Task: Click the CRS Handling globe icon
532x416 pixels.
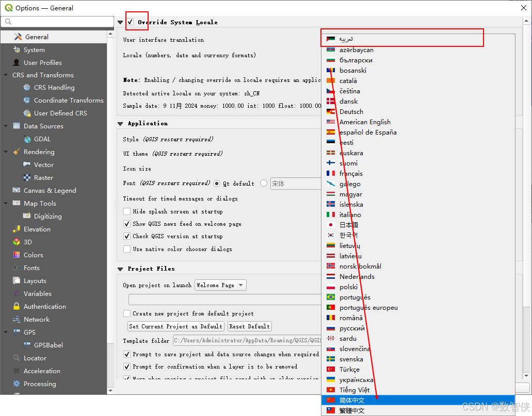Action: point(27,87)
